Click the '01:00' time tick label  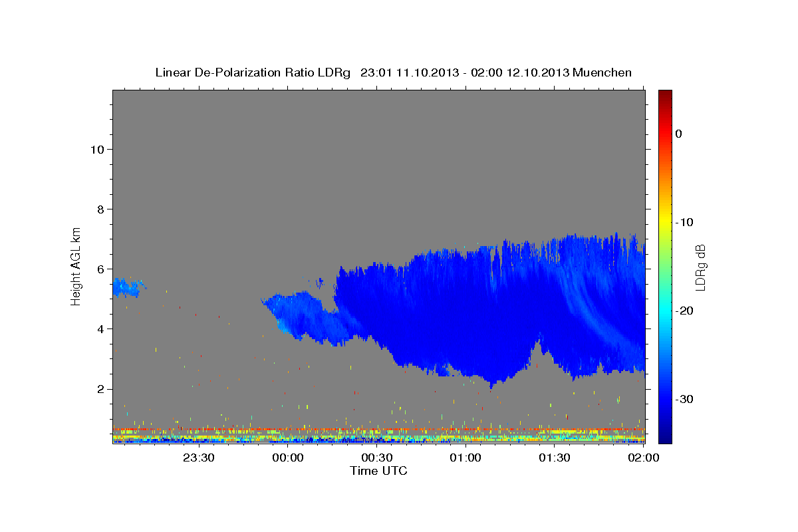click(x=465, y=458)
